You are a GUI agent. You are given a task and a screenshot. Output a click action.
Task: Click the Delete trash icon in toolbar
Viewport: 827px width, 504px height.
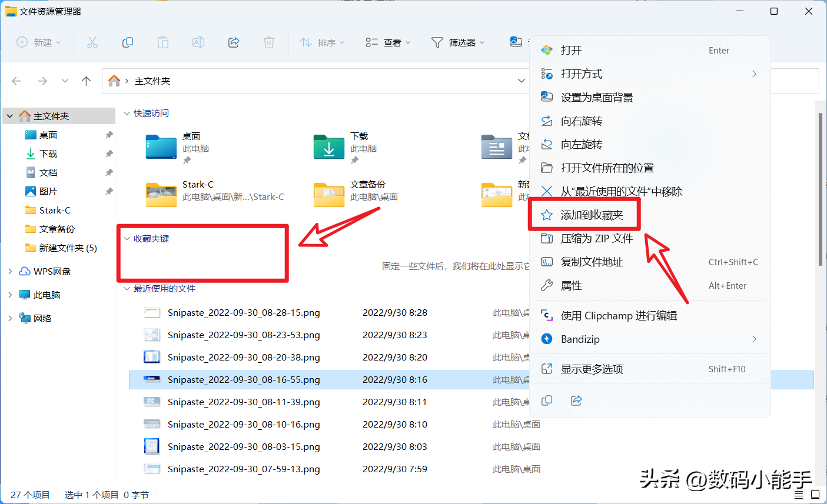[x=269, y=42]
